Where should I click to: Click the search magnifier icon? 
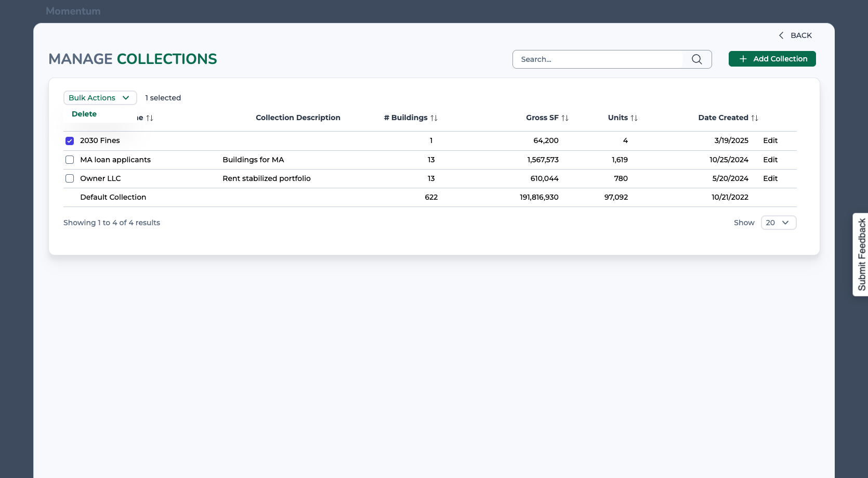[697, 59]
